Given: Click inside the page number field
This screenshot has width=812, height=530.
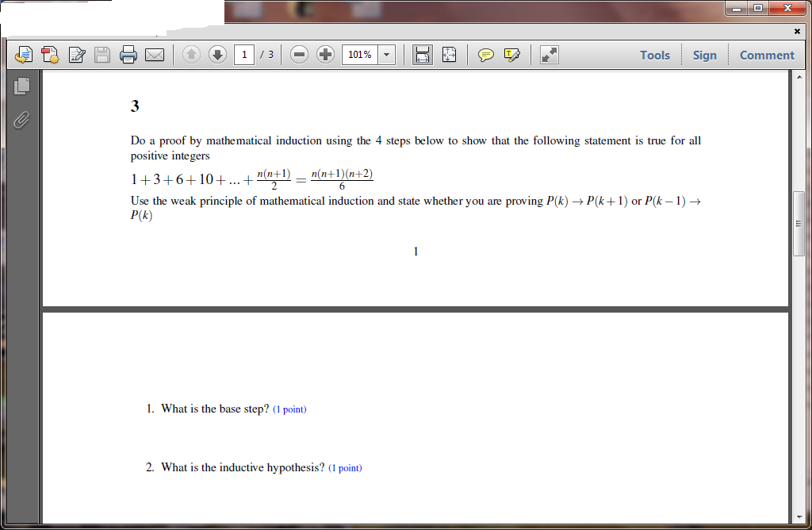Looking at the screenshot, I should (243, 55).
